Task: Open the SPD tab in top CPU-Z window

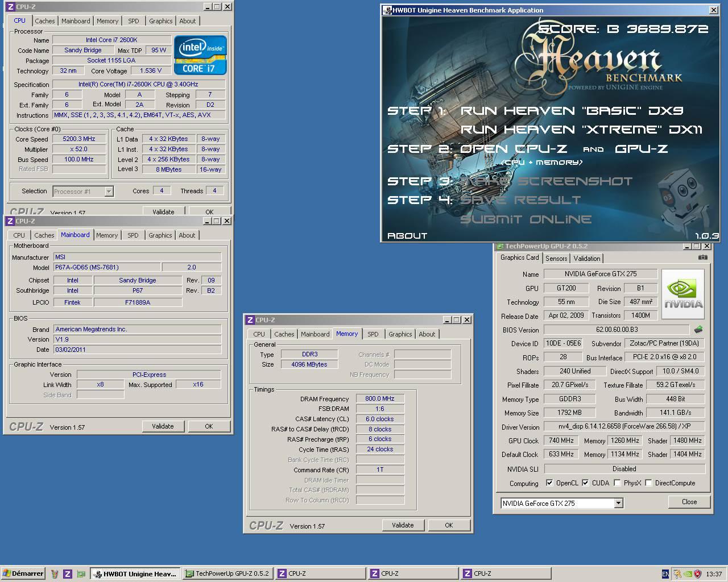Action: 133,21
